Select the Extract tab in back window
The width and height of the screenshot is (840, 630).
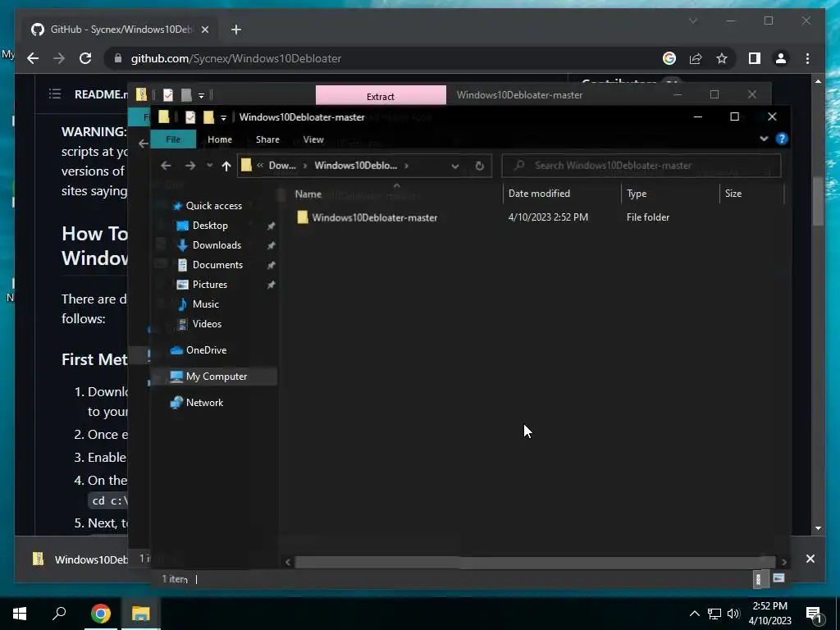click(381, 96)
